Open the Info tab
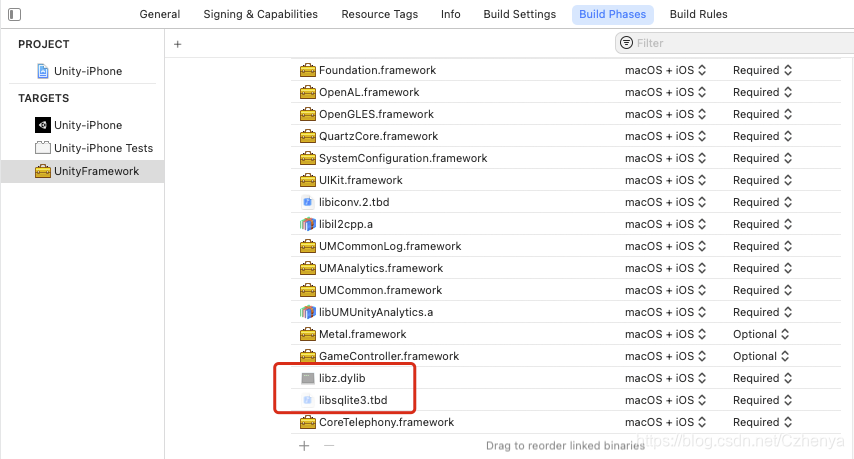 click(450, 14)
